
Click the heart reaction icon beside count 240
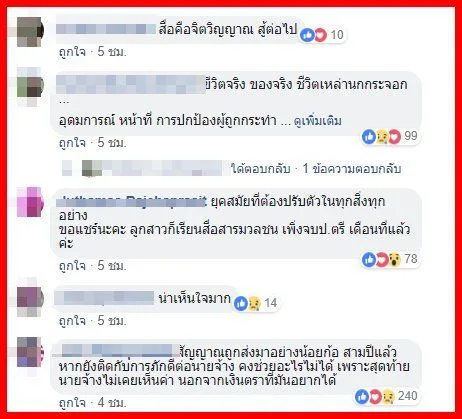tap(375, 396)
